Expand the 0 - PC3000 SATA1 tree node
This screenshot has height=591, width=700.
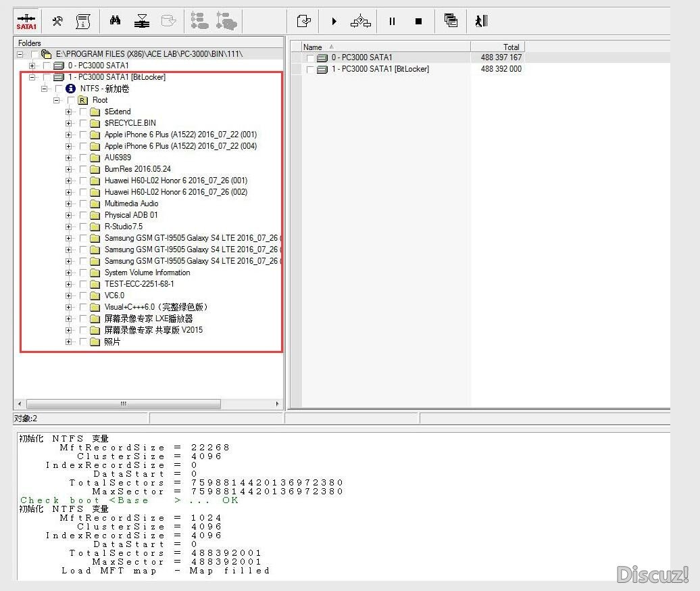pyautogui.click(x=32, y=66)
